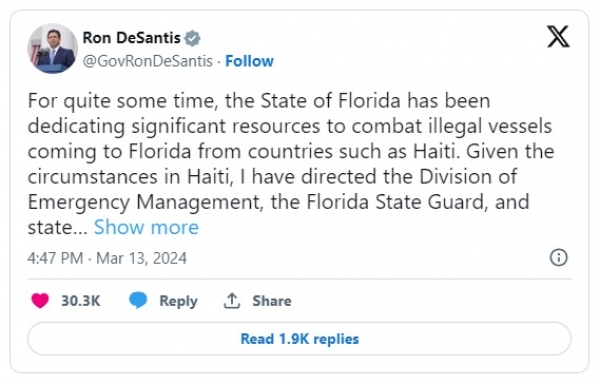600x385 pixels.
Task: Click the Share label
Action: (x=272, y=301)
